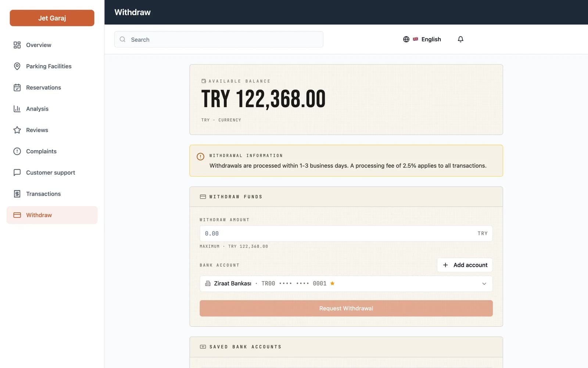Click the orange star on Ziraat Bankası account
This screenshot has width=588, height=368.
point(332,283)
